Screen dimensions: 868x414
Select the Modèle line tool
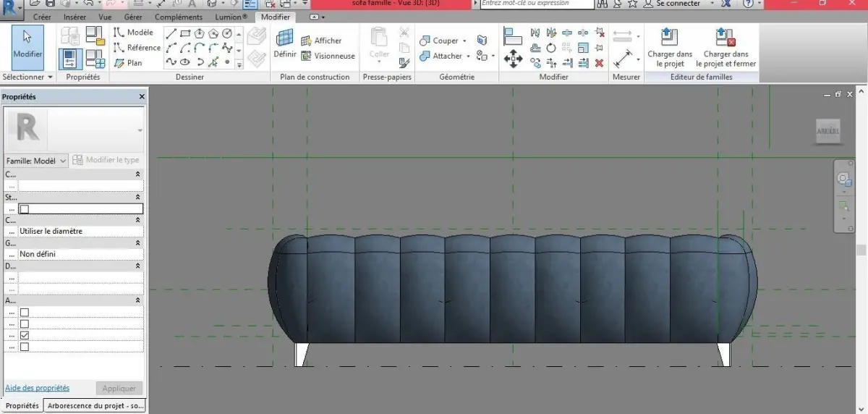(x=133, y=33)
